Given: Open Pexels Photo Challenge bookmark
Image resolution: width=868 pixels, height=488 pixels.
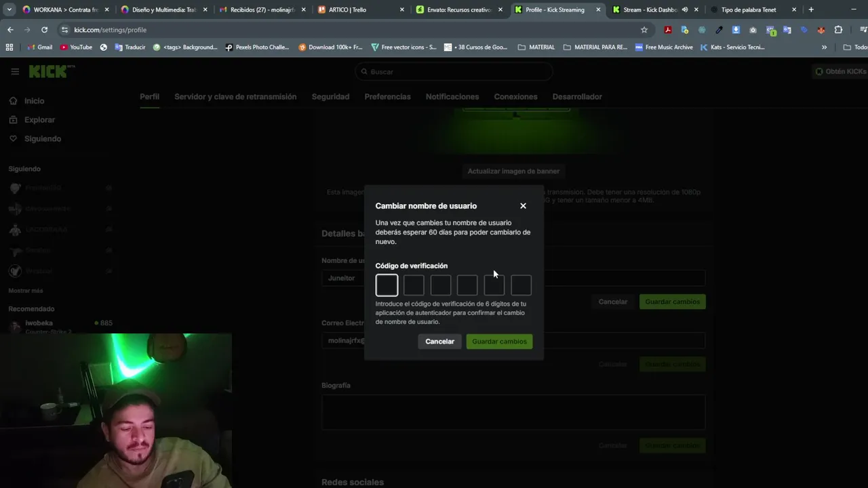Looking at the screenshot, I should point(257,47).
